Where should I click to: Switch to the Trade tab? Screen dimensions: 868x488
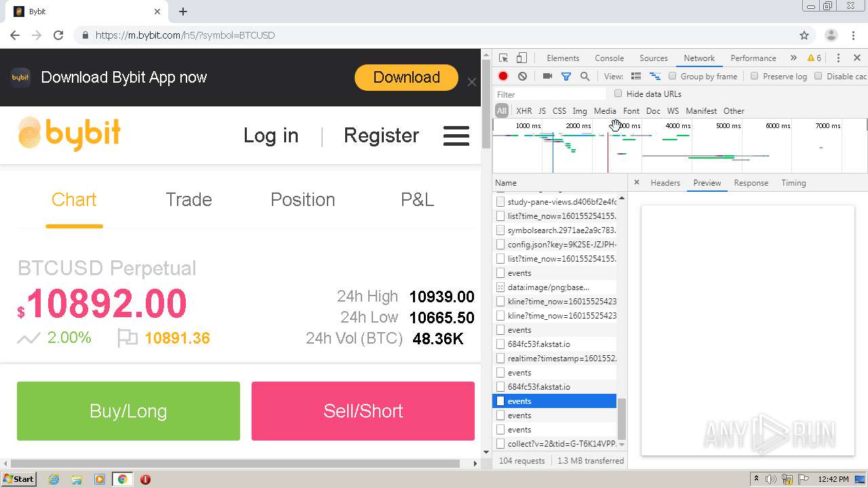tap(189, 200)
